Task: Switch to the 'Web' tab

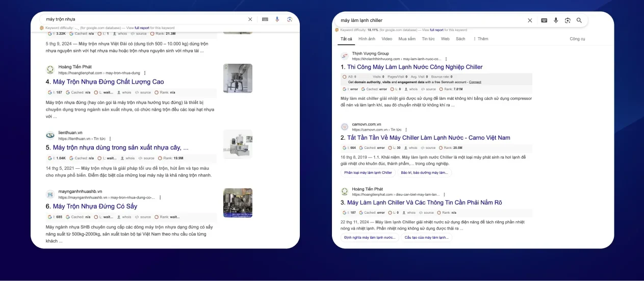Action: 445,39
